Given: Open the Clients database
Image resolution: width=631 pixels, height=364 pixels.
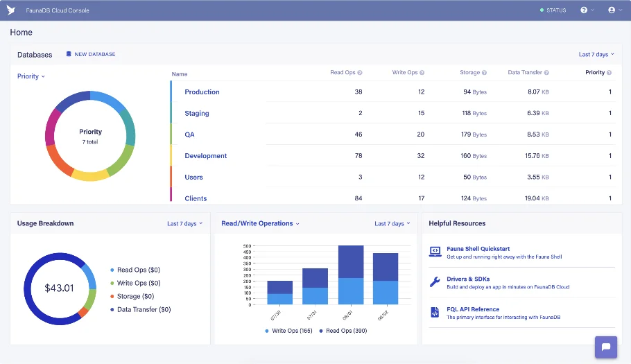Looking at the screenshot, I should click(x=196, y=198).
